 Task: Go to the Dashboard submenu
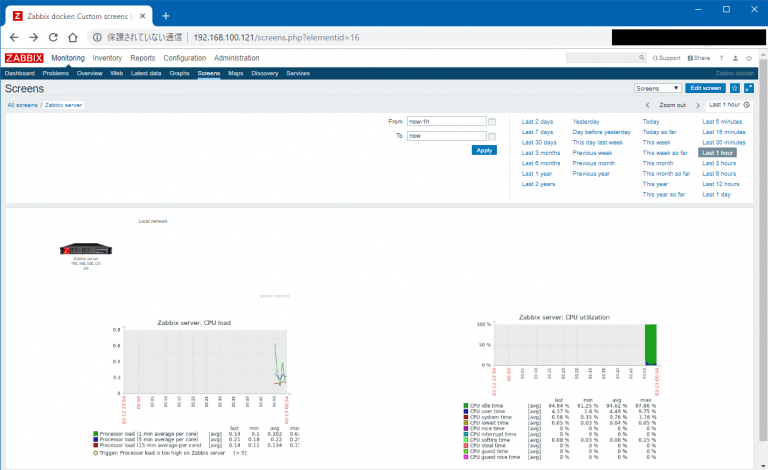click(20, 73)
